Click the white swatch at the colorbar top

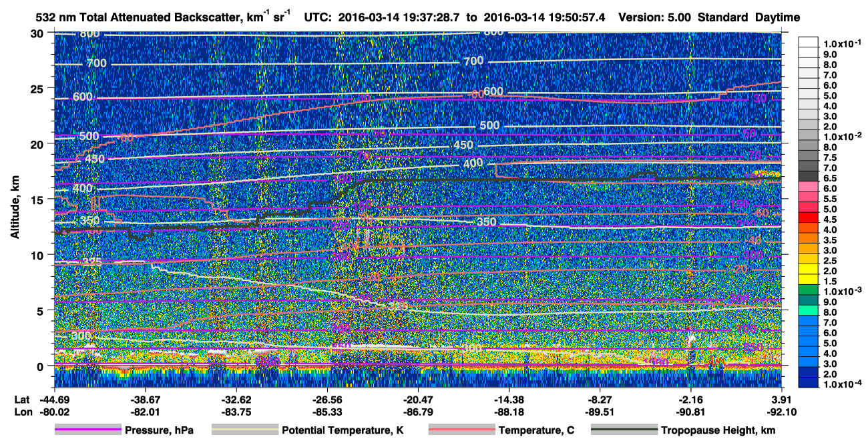point(808,41)
